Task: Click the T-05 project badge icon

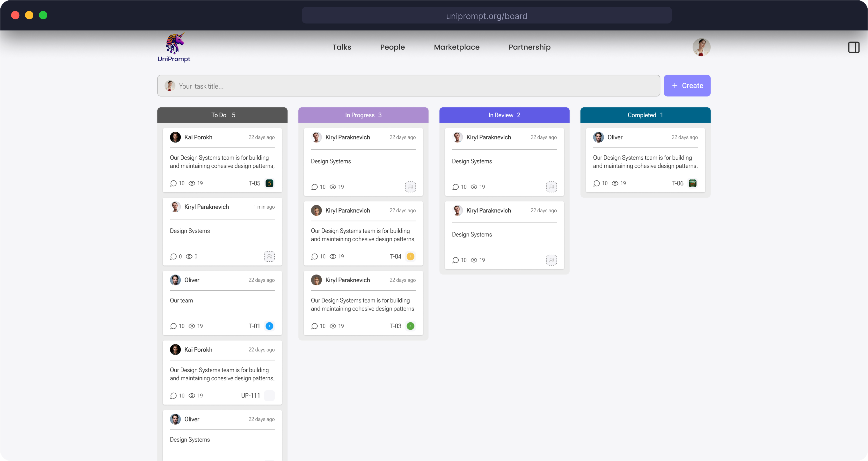Action: click(x=269, y=183)
